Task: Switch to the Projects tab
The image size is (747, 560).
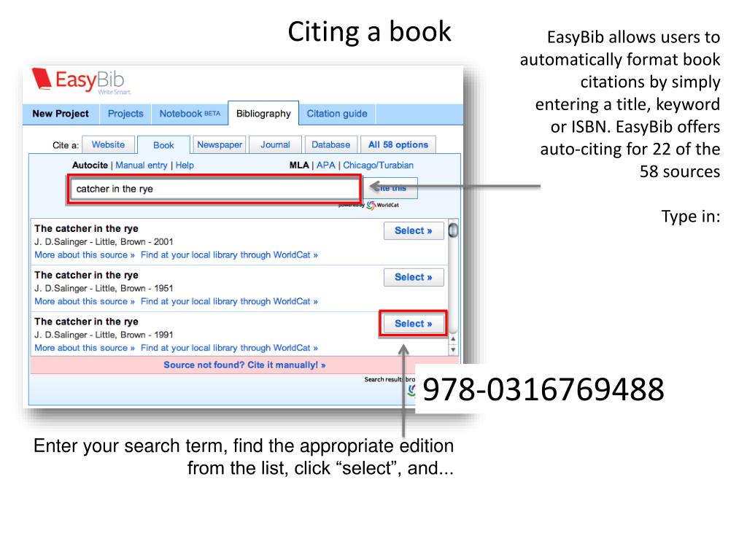Action: 125,114
